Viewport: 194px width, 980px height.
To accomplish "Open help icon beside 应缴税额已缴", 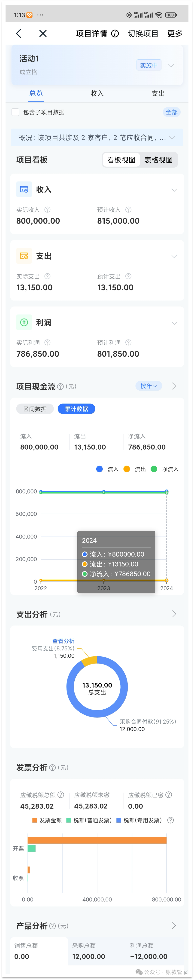I will pos(169,795).
